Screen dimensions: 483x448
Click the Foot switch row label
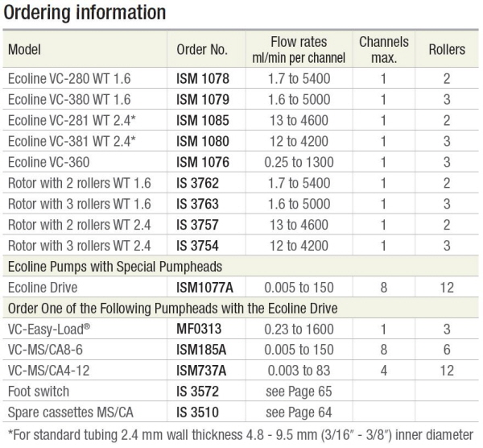pyautogui.click(x=39, y=392)
